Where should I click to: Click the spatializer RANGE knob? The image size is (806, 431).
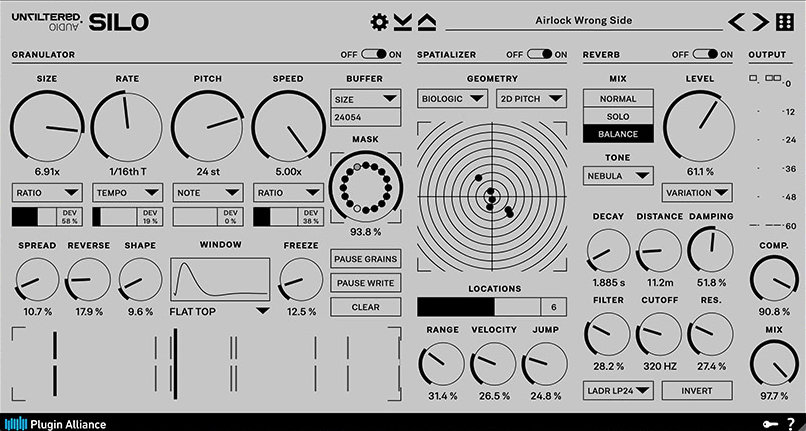coord(442,363)
